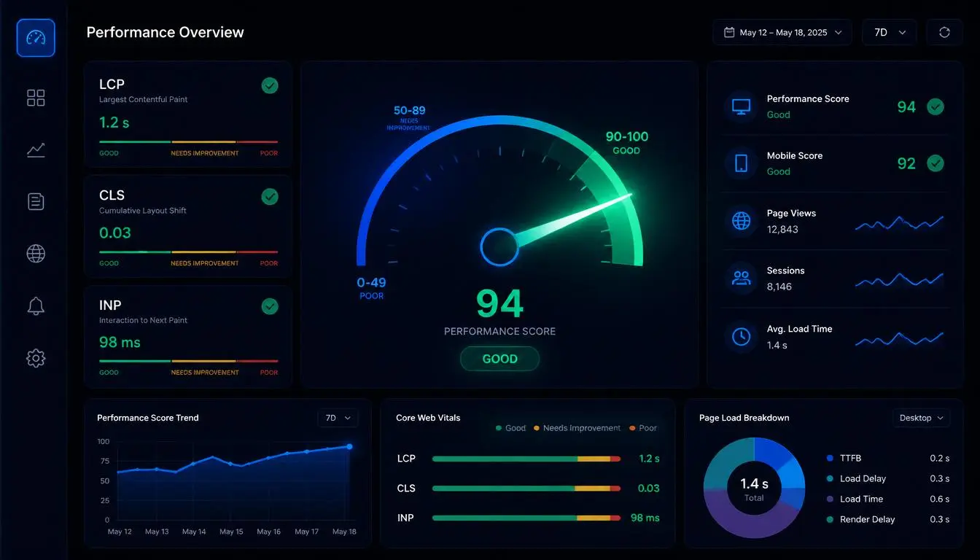Select the Page Views row

(x=835, y=221)
